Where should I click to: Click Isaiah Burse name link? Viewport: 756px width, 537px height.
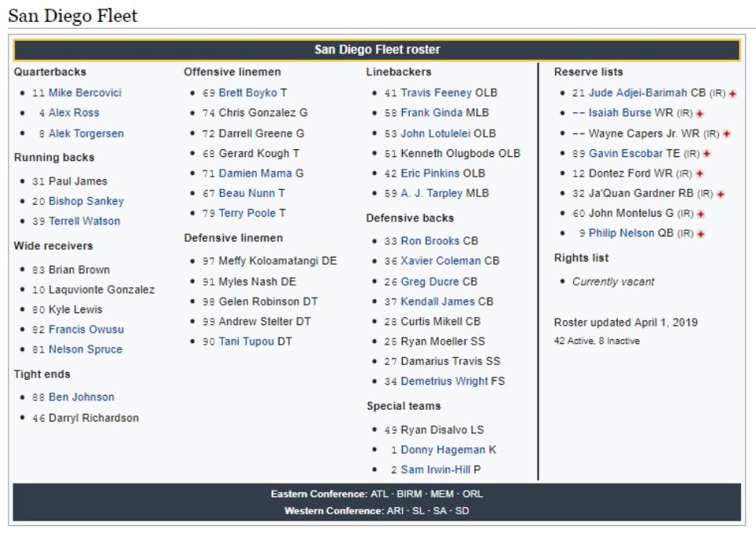(x=620, y=113)
